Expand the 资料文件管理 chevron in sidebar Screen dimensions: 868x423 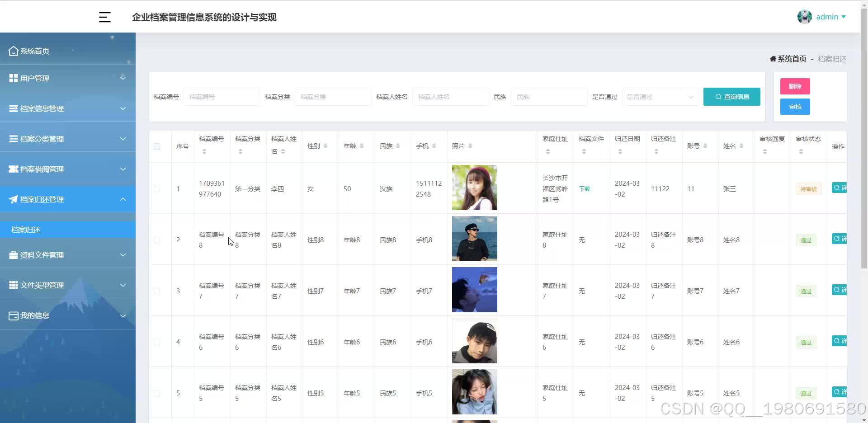point(123,254)
